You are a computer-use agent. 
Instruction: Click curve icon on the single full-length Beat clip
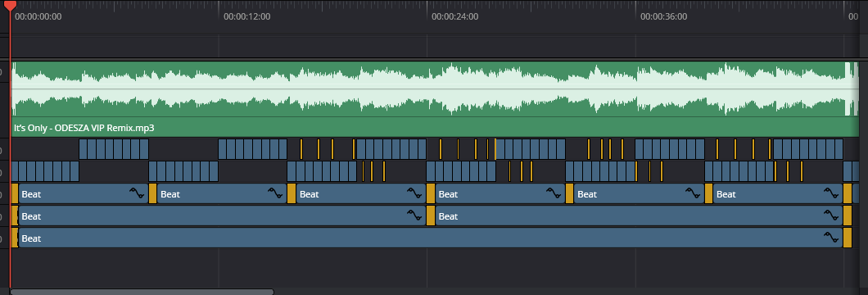tap(831, 238)
